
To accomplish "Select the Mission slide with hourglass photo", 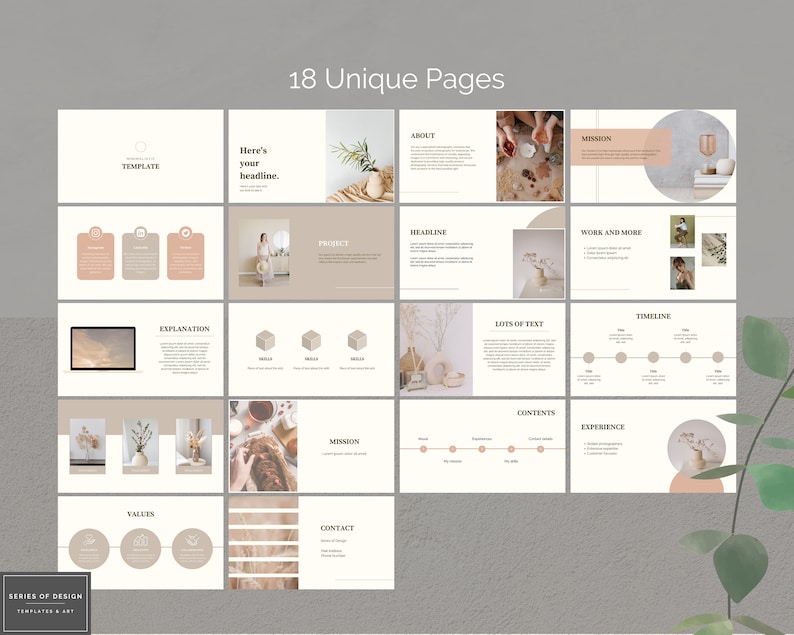I will (653, 156).
